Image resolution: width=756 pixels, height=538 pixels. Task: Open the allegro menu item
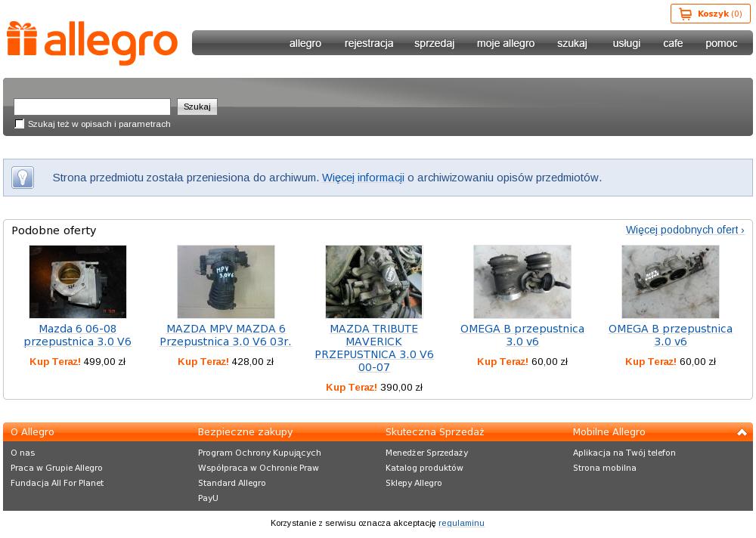point(305,43)
